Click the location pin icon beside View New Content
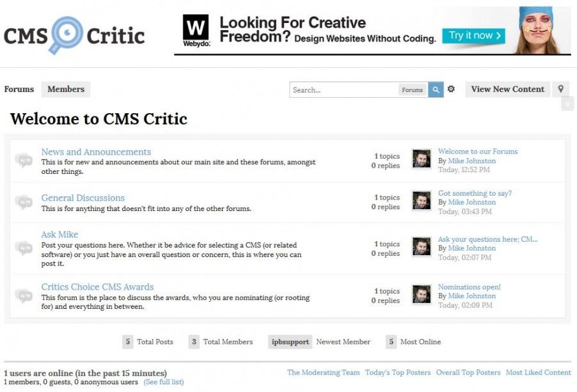The height and width of the screenshot is (392, 577). 560,89
